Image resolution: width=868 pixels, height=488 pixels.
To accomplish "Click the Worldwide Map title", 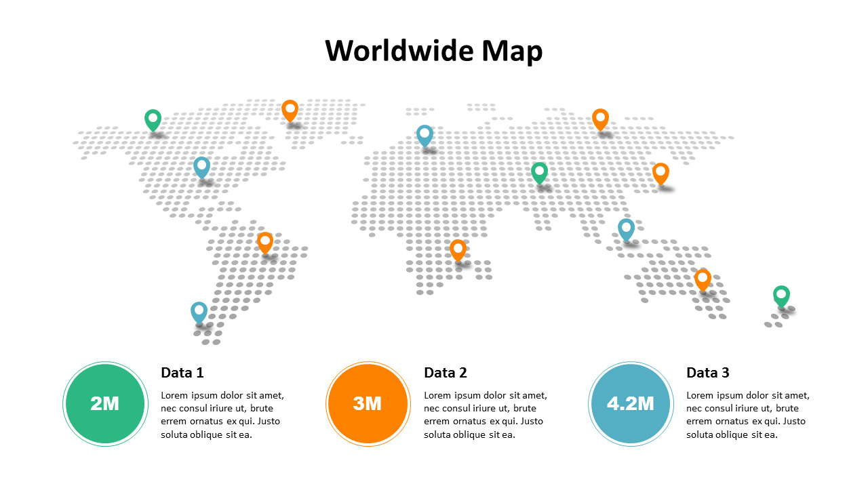I will [433, 51].
